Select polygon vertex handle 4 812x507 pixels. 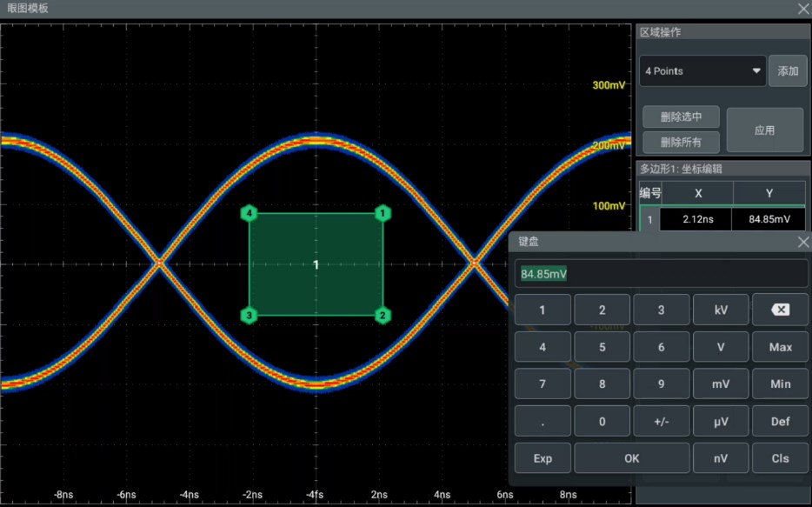pyautogui.click(x=250, y=213)
